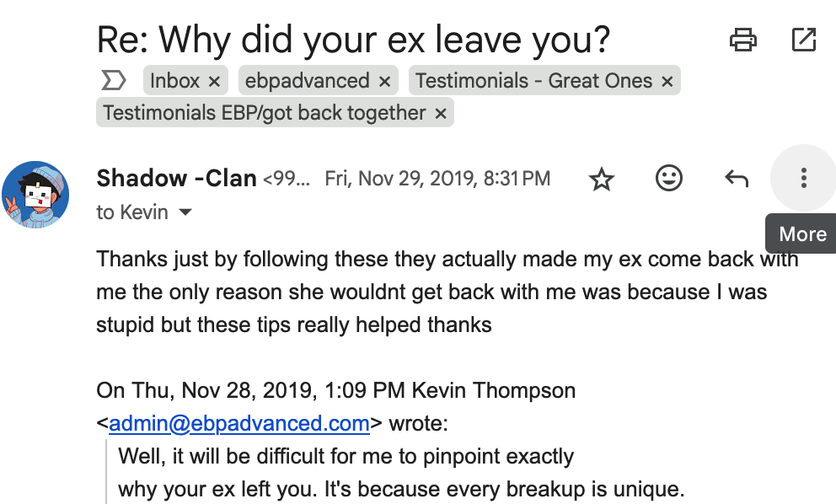The image size is (836, 504).
Task: Print this email conversation
Action: point(742,40)
